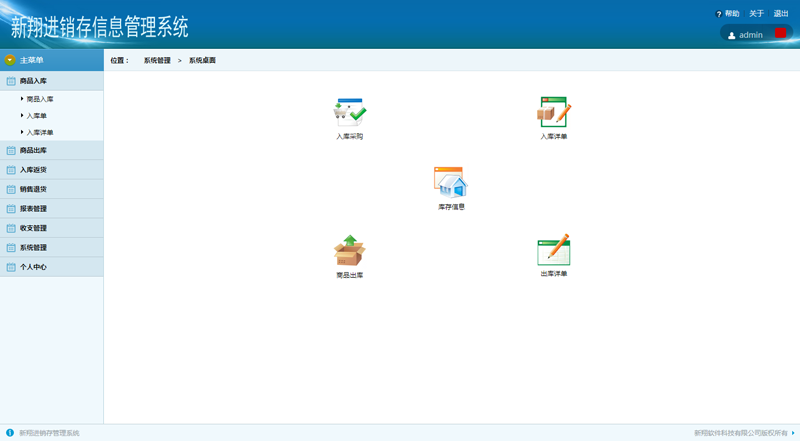Viewport: 800px width, 441px height.
Task: Collapse the 商品入库 sidebar section
Action: (33, 81)
